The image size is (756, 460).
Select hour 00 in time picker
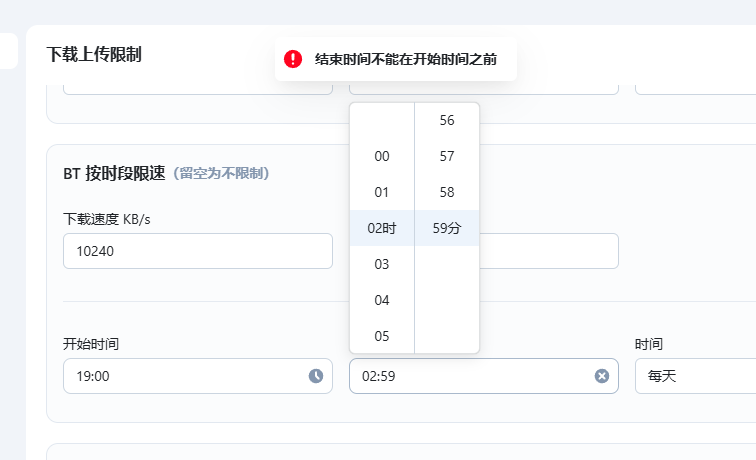click(x=382, y=156)
